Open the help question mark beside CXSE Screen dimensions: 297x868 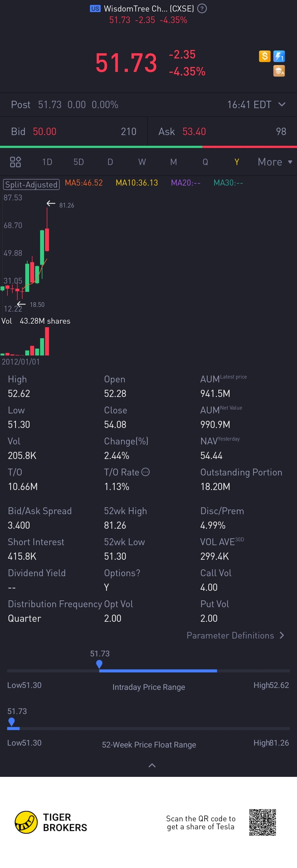coord(202,9)
